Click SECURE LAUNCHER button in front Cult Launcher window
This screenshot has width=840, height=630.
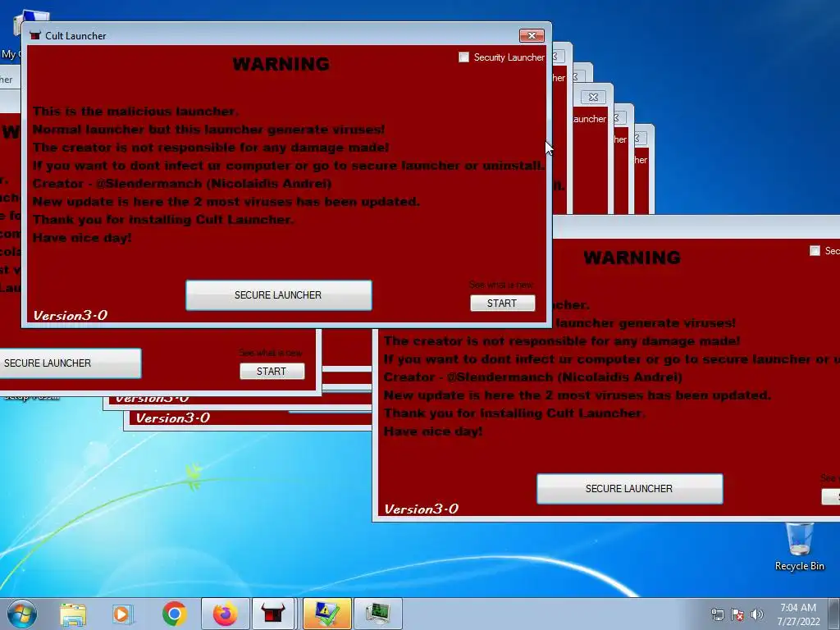point(279,295)
